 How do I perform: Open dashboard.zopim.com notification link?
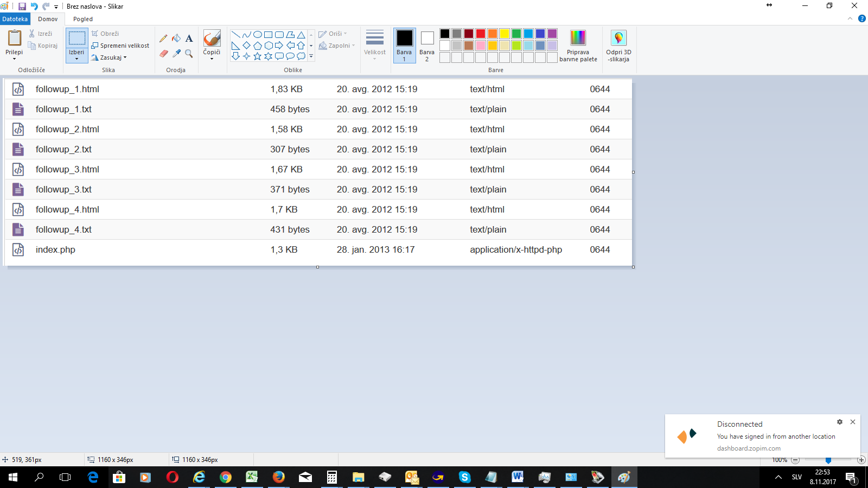749,448
